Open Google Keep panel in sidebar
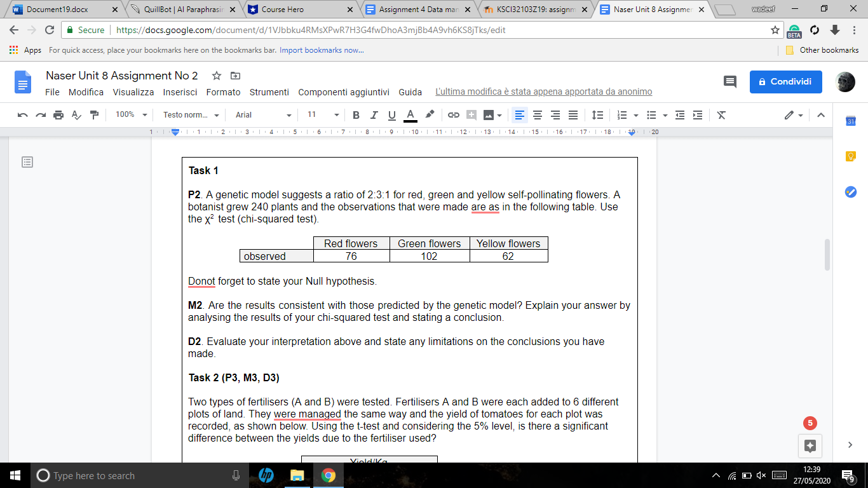Image resolution: width=868 pixels, height=488 pixels. pos(851,156)
